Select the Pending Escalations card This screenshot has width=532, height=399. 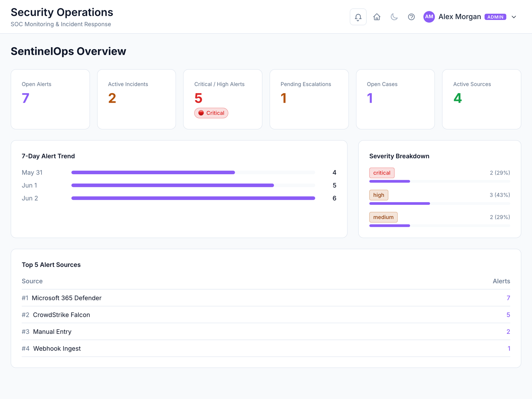pos(309,99)
